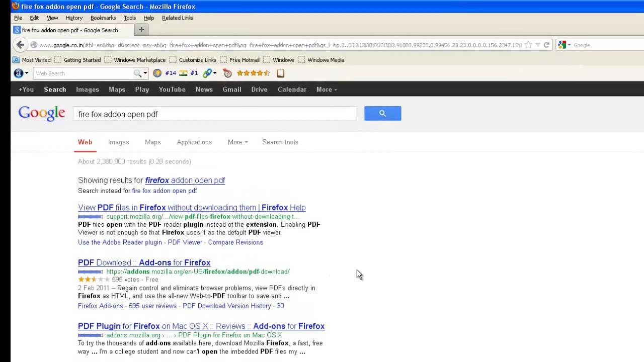Click the Google search query input box
Viewport: 644px width, 362px height.
(215, 114)
